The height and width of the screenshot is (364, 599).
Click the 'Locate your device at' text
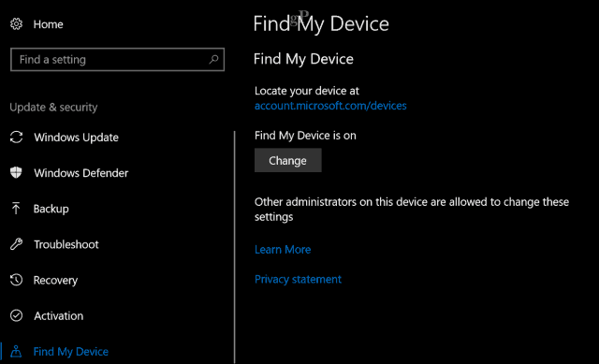click(x=307, y=91)
